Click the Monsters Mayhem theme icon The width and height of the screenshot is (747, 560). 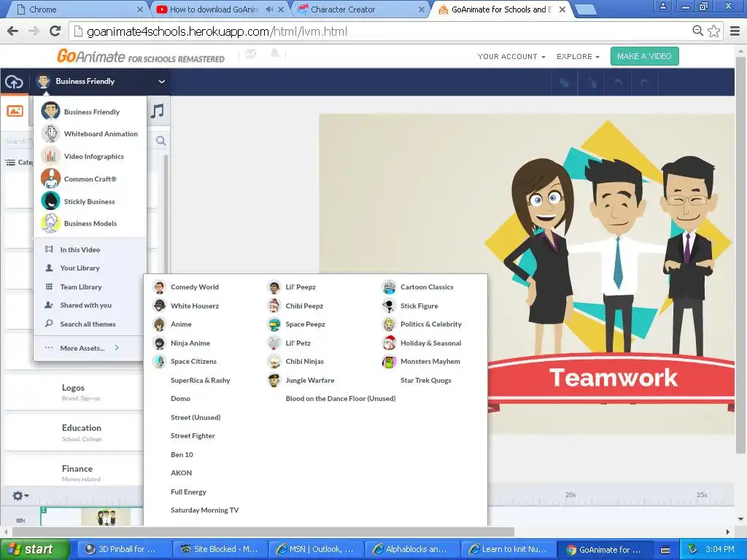pos(389,362)
